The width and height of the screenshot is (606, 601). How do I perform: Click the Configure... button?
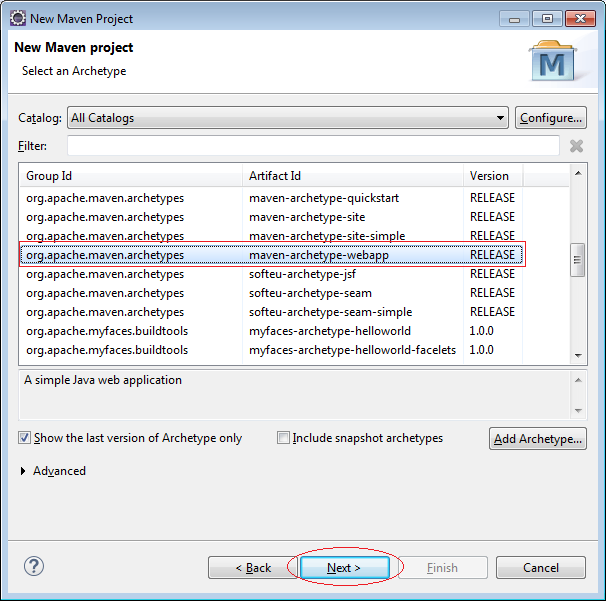(551, 118)
